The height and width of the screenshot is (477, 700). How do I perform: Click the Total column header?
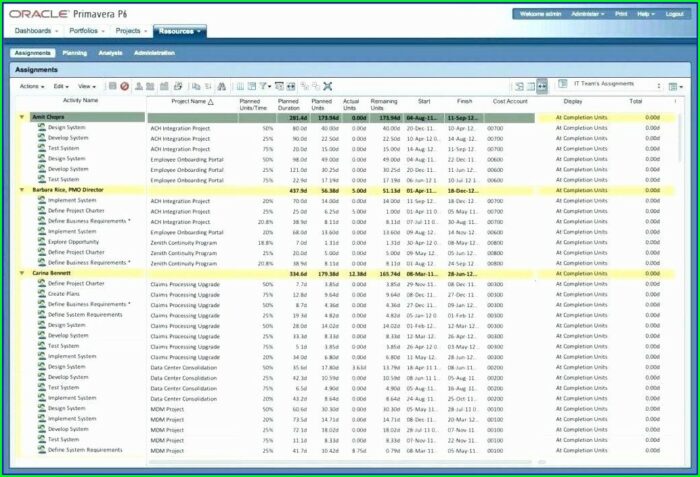[x=635, y=101]
